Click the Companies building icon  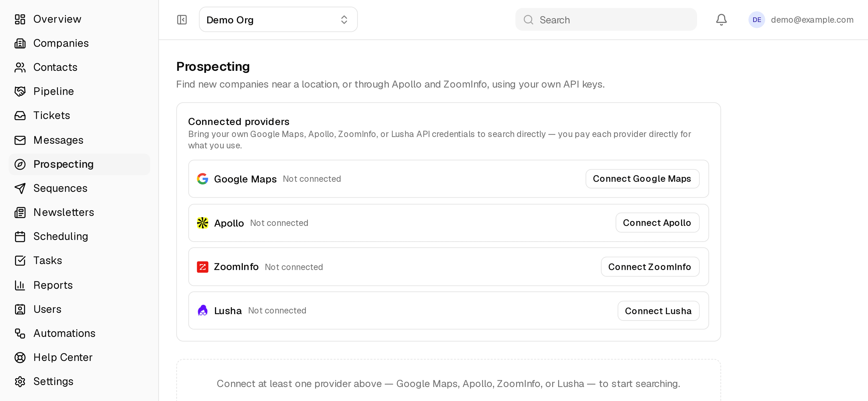20,43
